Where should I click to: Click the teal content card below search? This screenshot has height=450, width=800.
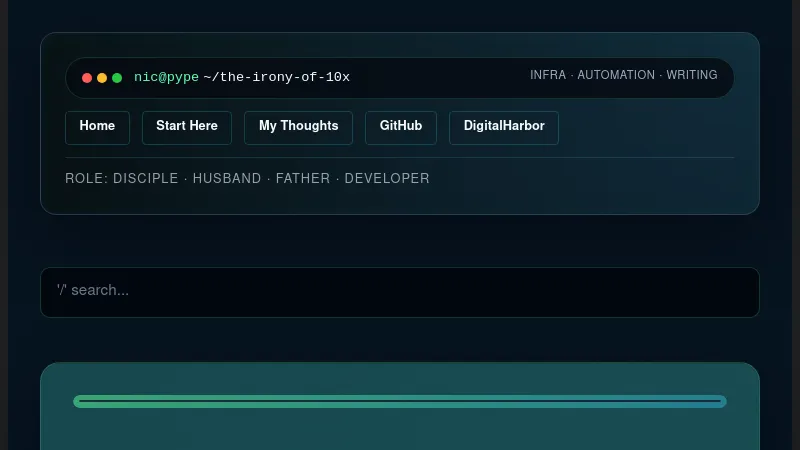[400, 428]
